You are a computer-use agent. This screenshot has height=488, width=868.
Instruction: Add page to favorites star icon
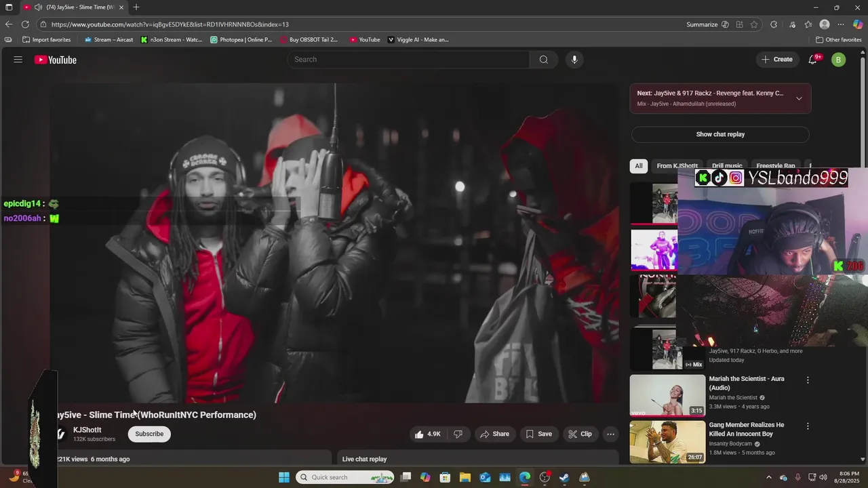click(754, 24)
